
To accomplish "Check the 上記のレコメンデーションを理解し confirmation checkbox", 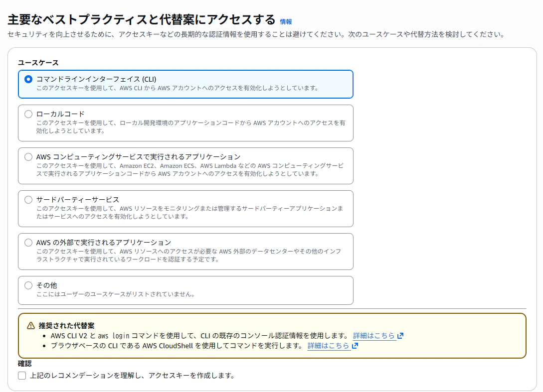I will coord(22,376).
